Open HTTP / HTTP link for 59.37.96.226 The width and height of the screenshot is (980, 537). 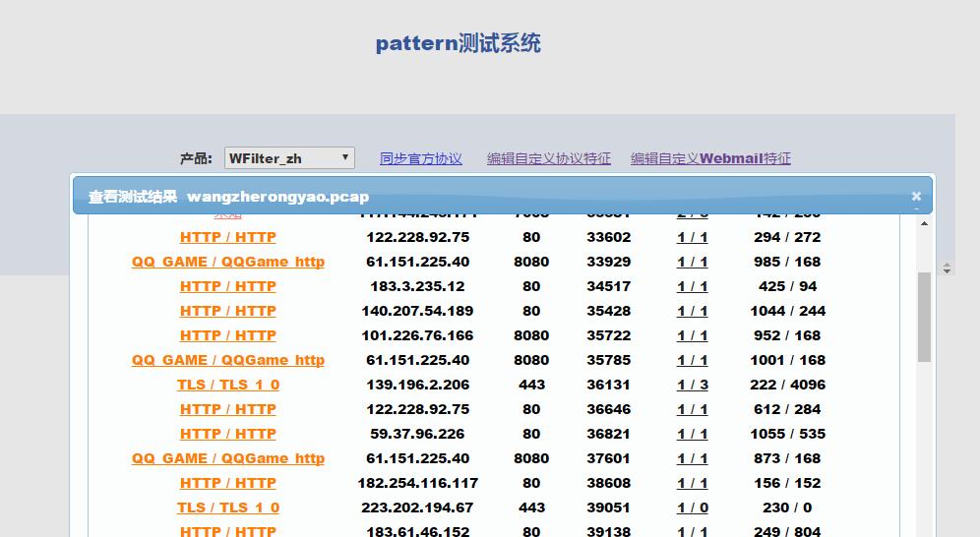pyautogui.click(x=228, y=434)
